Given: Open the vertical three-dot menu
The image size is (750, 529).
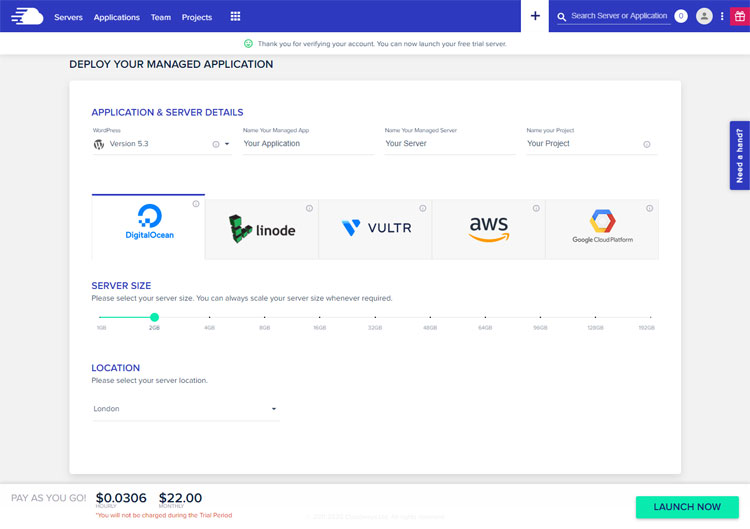Looking at the screenshot, I should tap(722, 16).
